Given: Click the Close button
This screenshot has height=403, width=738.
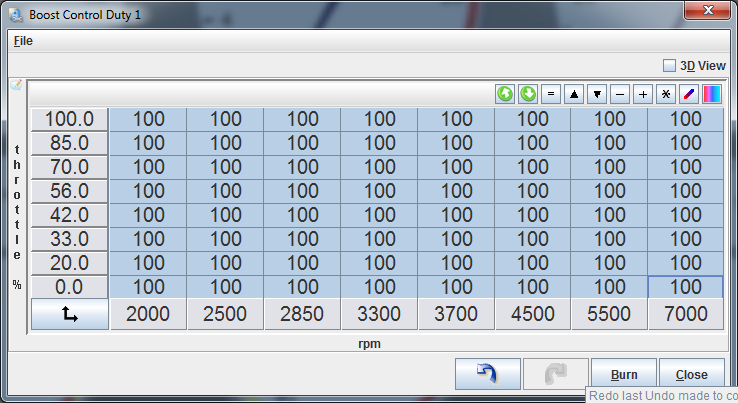Looking at the screenshot, I should 691,374.
